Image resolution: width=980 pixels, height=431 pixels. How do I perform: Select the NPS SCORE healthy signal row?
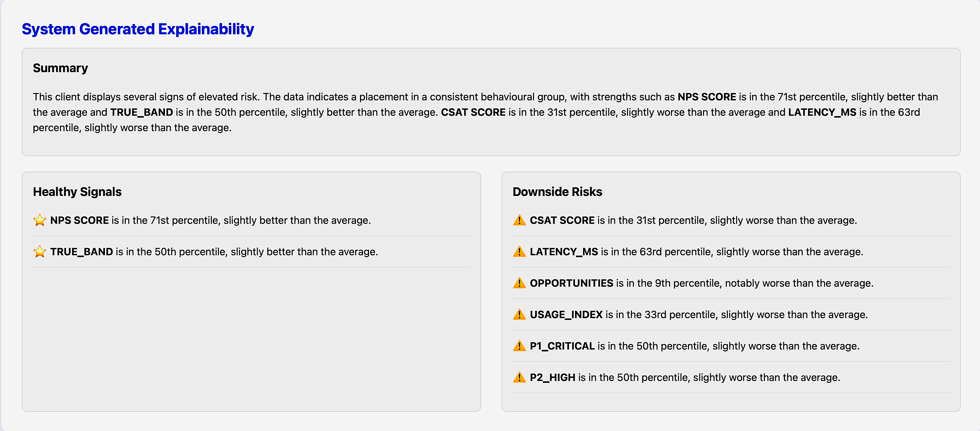click(211, 220)
